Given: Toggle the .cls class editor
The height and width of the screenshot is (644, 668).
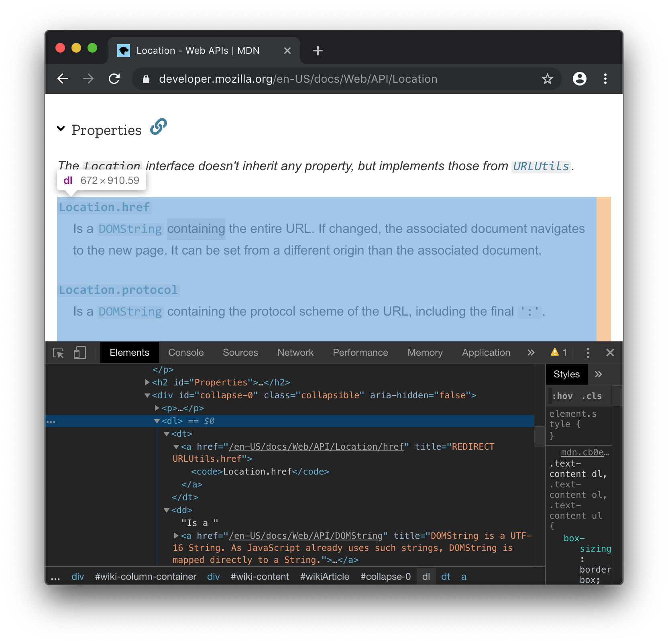Looking at the screenshot, I should coord(592,396).
